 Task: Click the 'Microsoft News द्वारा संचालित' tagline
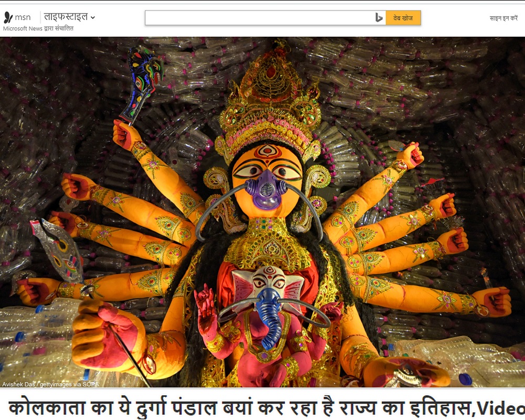(38, 28)
